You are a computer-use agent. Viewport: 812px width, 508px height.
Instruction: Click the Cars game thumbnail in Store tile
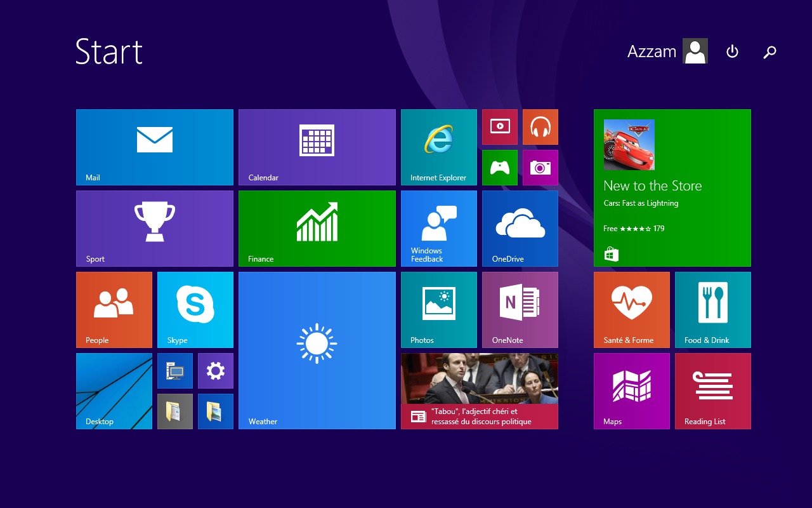pyautogui.click(x=629, y=145)
